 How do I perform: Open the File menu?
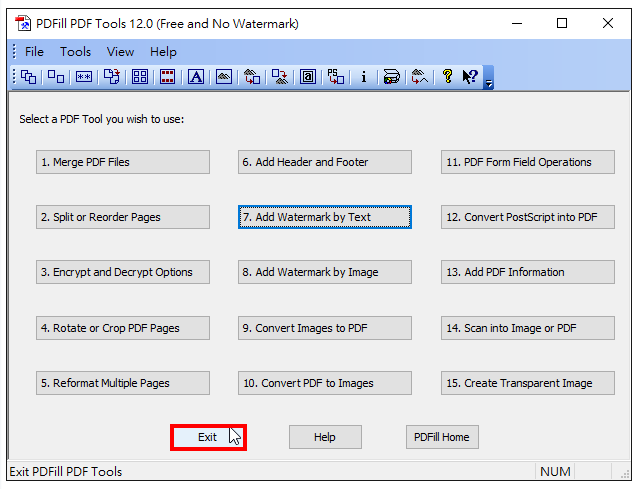tap(34, 52)
